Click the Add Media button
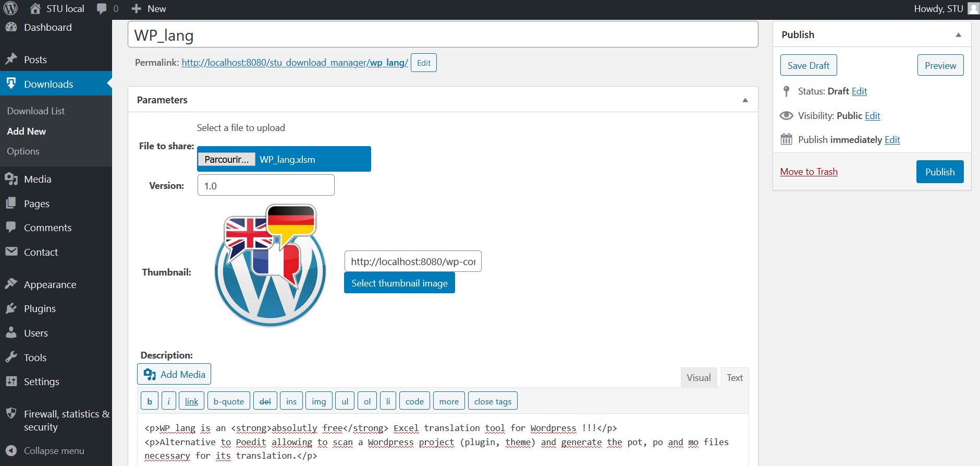 [x=174, y=374]
